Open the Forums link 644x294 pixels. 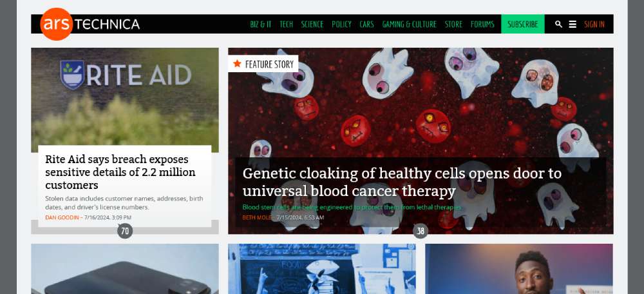pyautogui.click(x=482, y=24)
